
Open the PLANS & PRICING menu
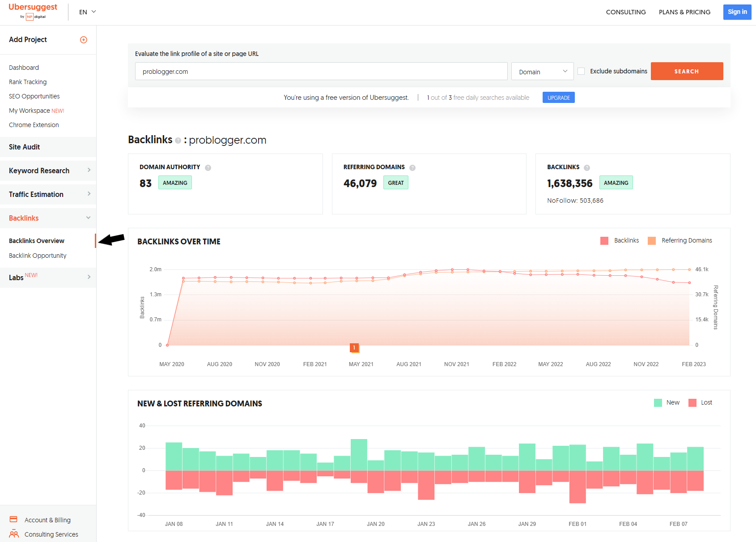pyautogui.click(x=684, y=12)
